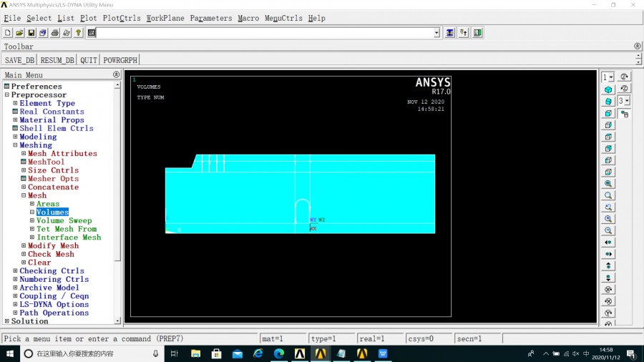Viewport: 644px width, 362px height.
Task: Collapse the Main Menu panel
Action: pos(116,74)
